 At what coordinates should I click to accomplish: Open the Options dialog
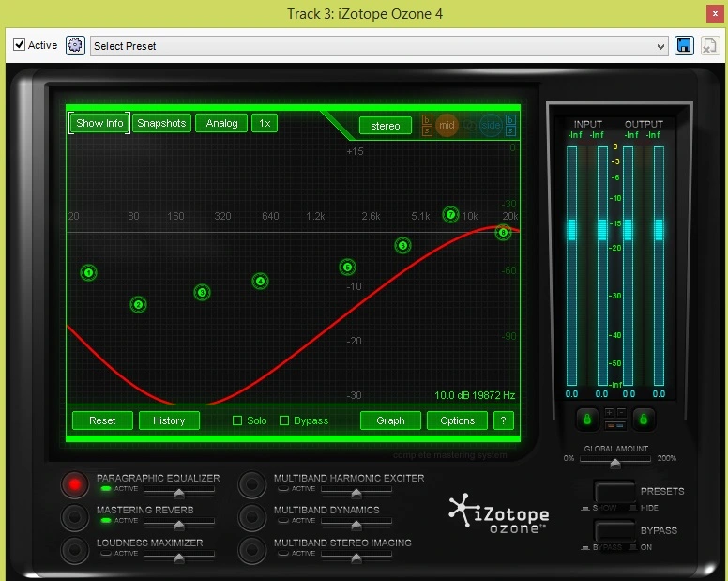457,420
